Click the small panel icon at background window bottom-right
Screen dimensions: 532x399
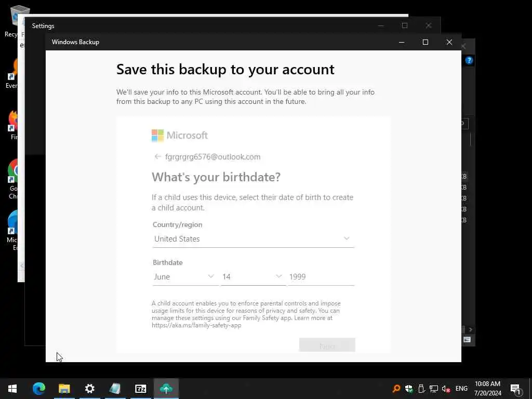click(x=467, y=339)
